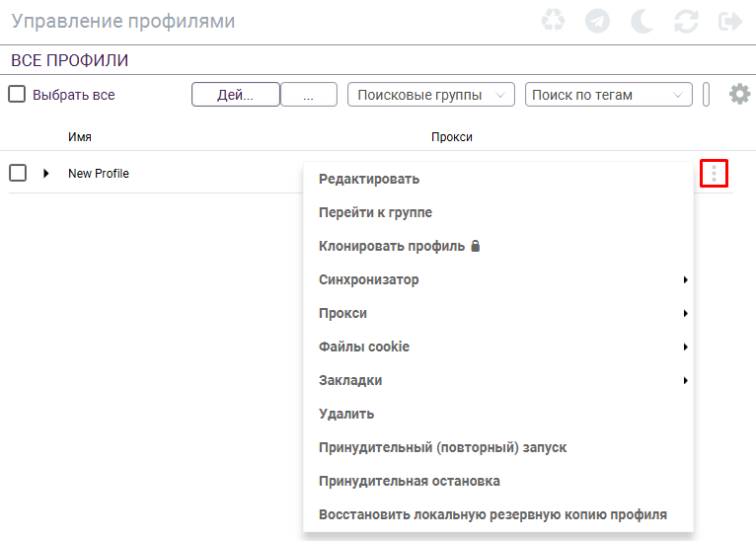Click the 'Прокси' column header

pyautogui.click(x=452, y=137)
